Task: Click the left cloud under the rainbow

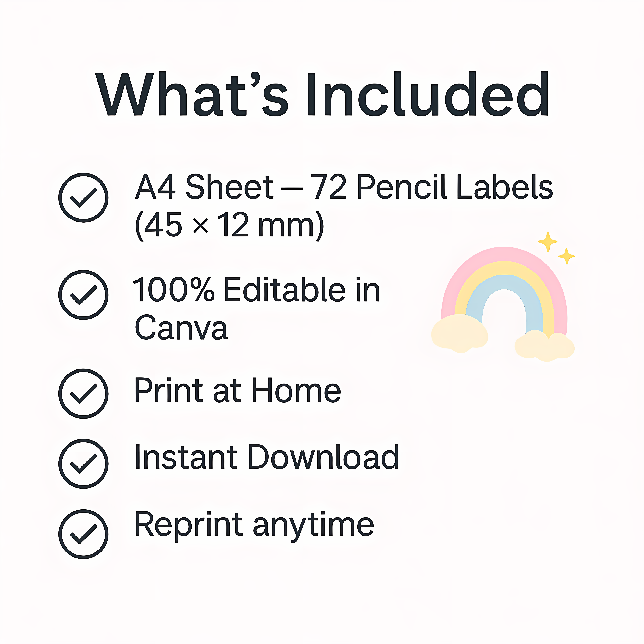Action: 459,333
